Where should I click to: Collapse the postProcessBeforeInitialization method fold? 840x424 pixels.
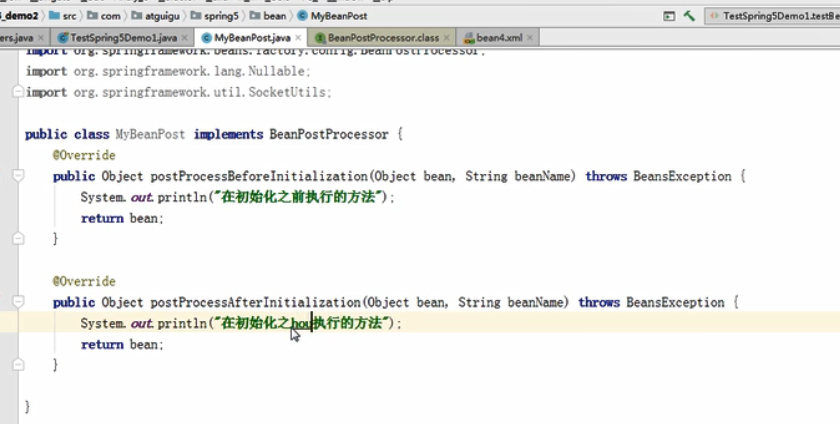(x=18, y=175)
